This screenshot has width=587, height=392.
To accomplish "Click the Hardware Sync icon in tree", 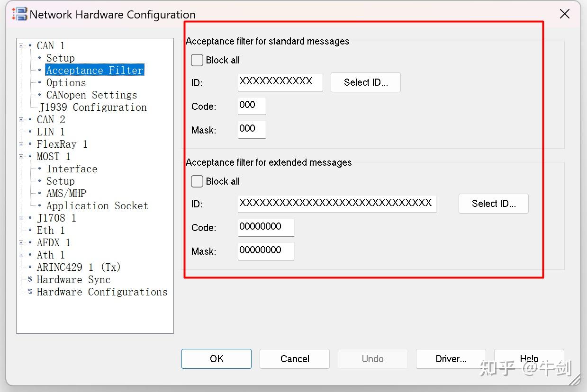I will coord(30,279).
